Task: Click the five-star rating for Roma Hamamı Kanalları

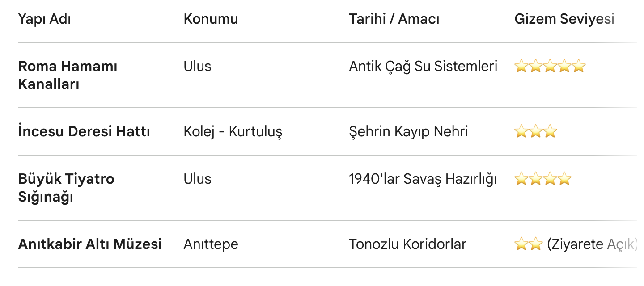Action: [550, 67]
